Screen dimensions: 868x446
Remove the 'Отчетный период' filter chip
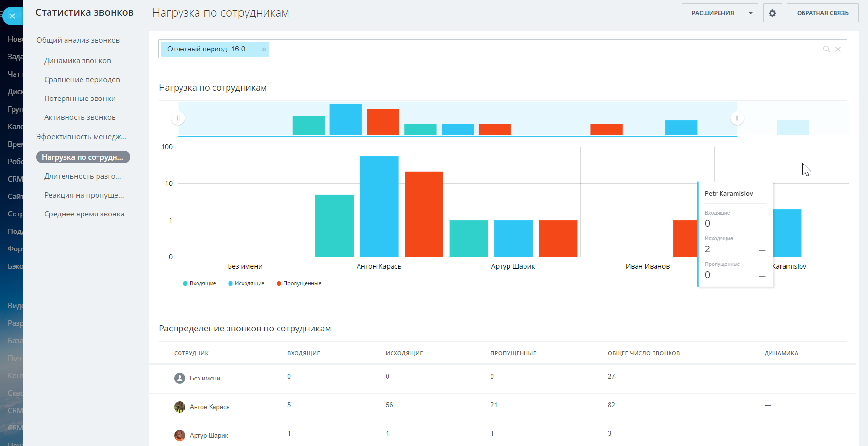coord(264,50)
